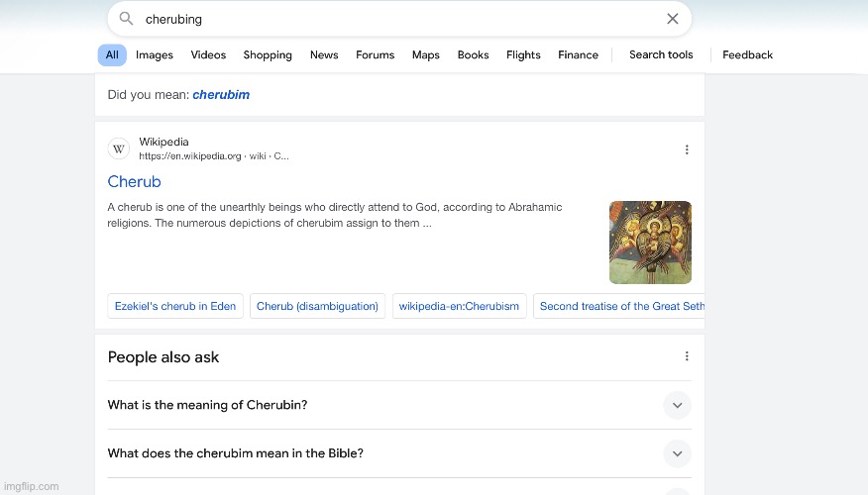Open the Flights tab
Image resolution: width=868 pixels, height=495 pixels.
point(523,54)
